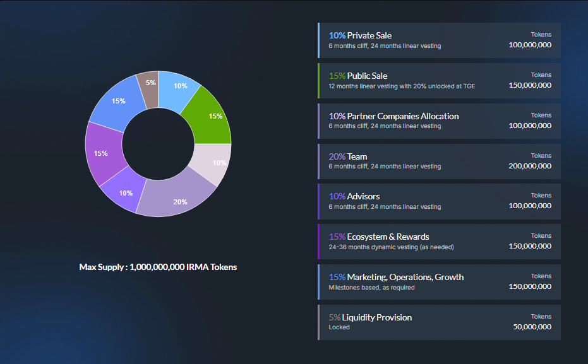The image size is (588, 364).
Task: Click the Public Sale vesting description text
Action: 402,86
